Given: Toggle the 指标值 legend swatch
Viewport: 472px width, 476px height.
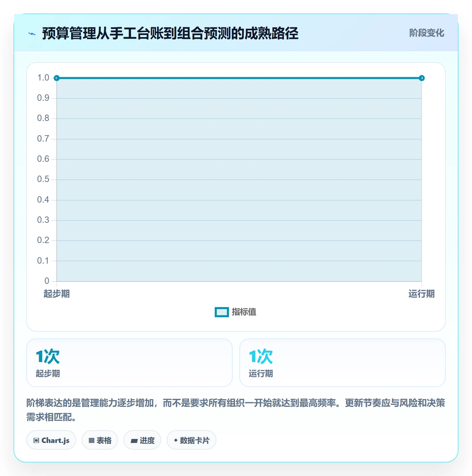Looking at the screenshot, I should 222,312.
